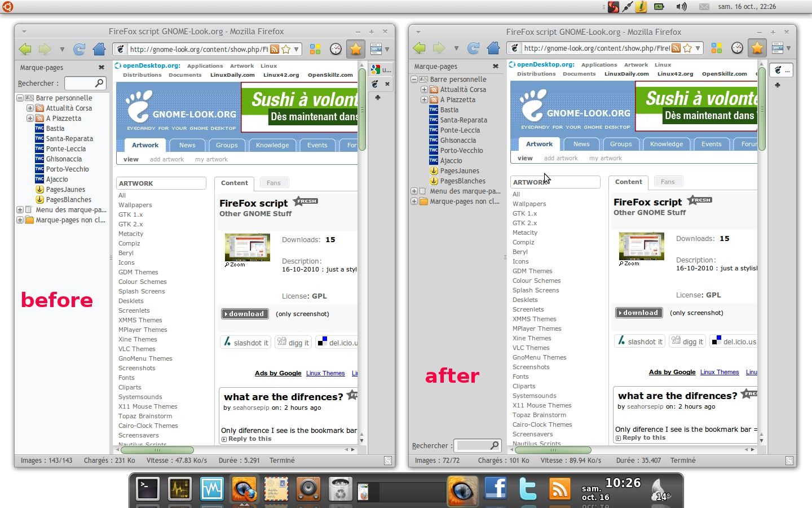Open the speaker icon in the dock
The image size is (812, 508).
click(x=308, y=489)
